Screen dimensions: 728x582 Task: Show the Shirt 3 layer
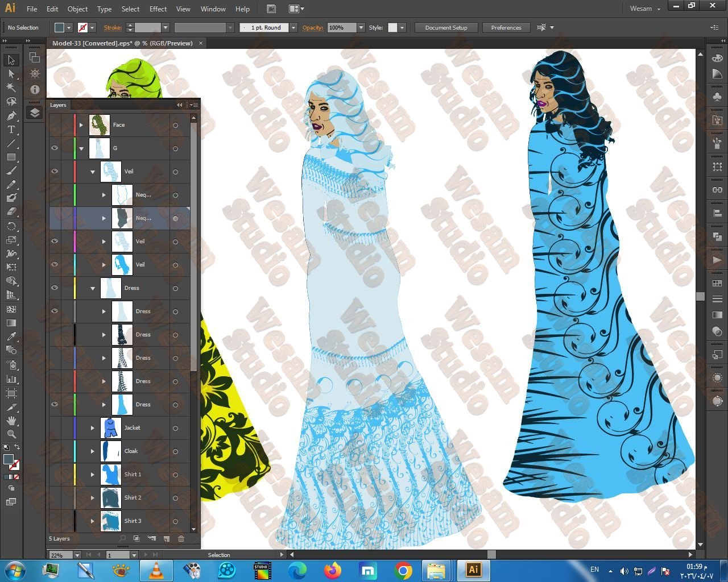point(55,521)
